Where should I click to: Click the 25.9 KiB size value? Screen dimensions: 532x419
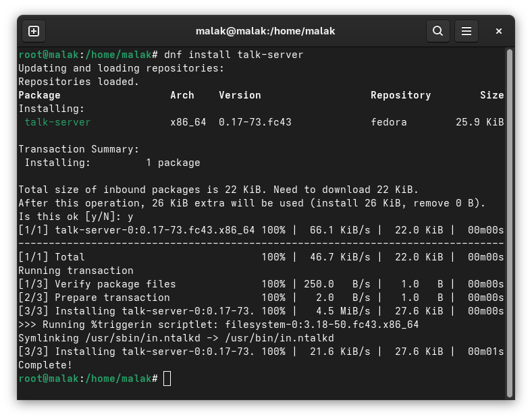(x=479, y=122)
